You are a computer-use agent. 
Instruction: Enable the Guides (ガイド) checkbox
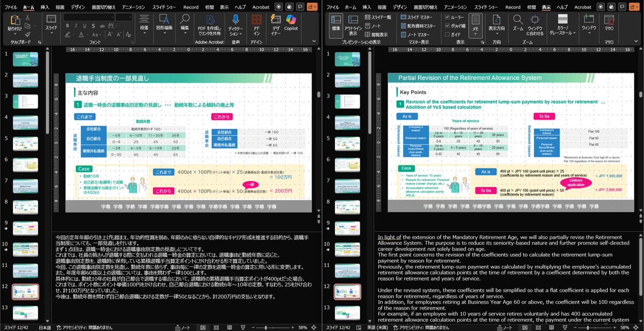click(447, 35)
